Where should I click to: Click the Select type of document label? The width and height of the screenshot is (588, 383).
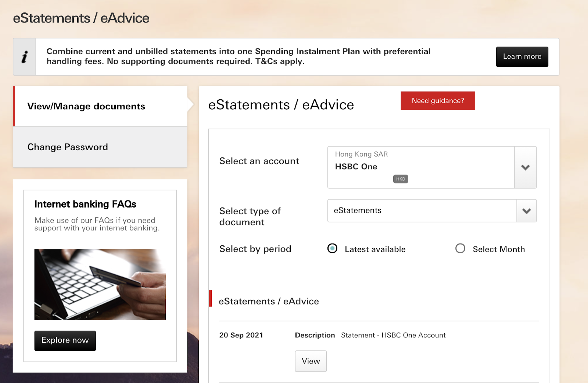[250, 217]
